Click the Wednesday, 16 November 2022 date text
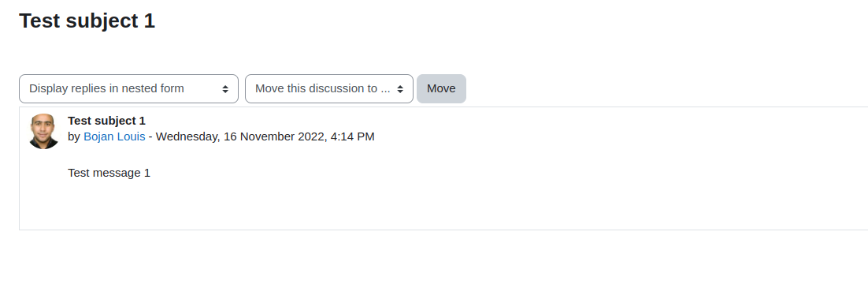868x284 pixels. (x=240, y=136)
